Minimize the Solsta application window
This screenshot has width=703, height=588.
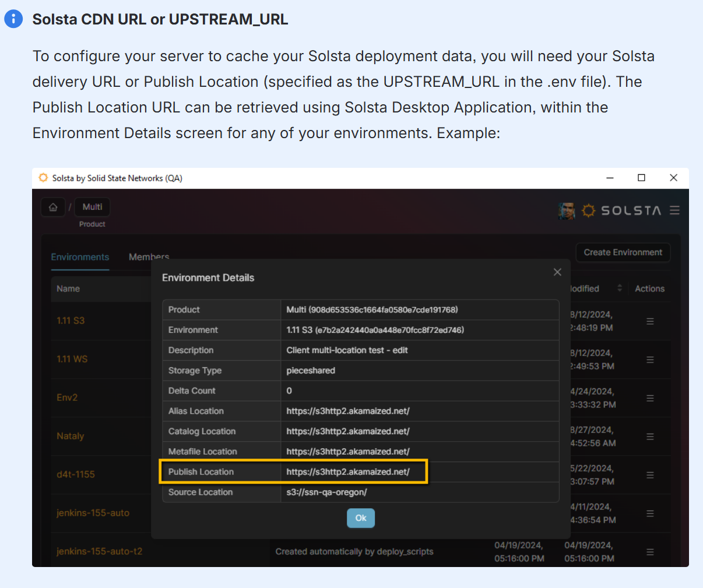[610, 178]
